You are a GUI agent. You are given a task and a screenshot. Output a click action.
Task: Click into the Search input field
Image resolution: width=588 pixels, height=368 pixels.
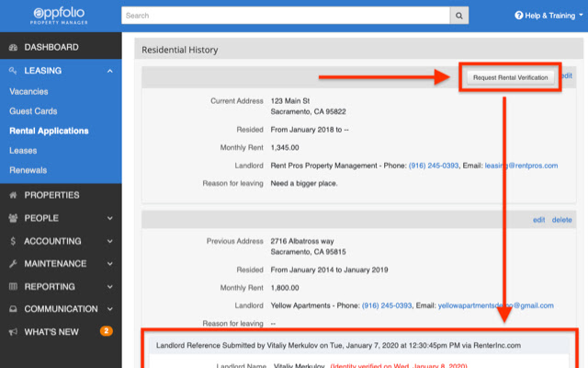pos(286,16)
